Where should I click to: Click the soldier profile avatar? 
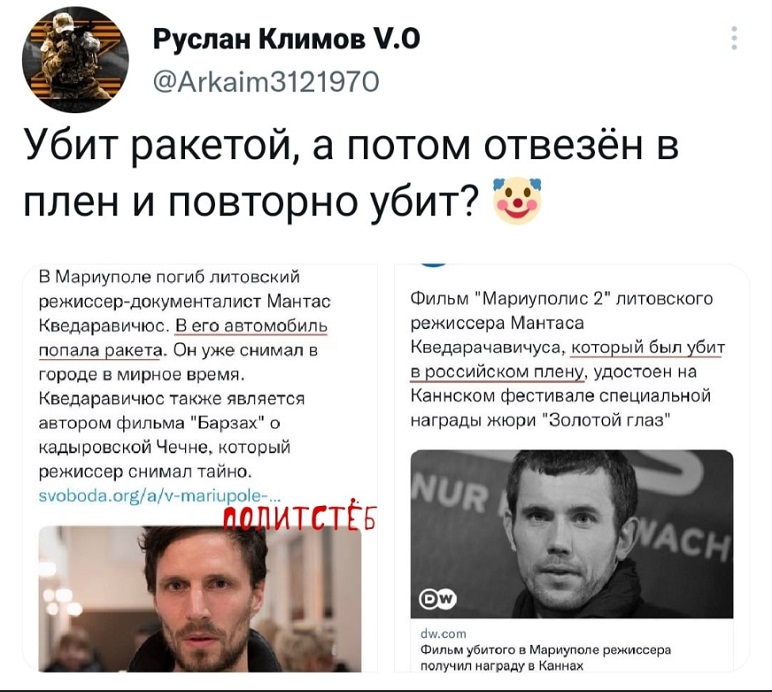[75, 60]
